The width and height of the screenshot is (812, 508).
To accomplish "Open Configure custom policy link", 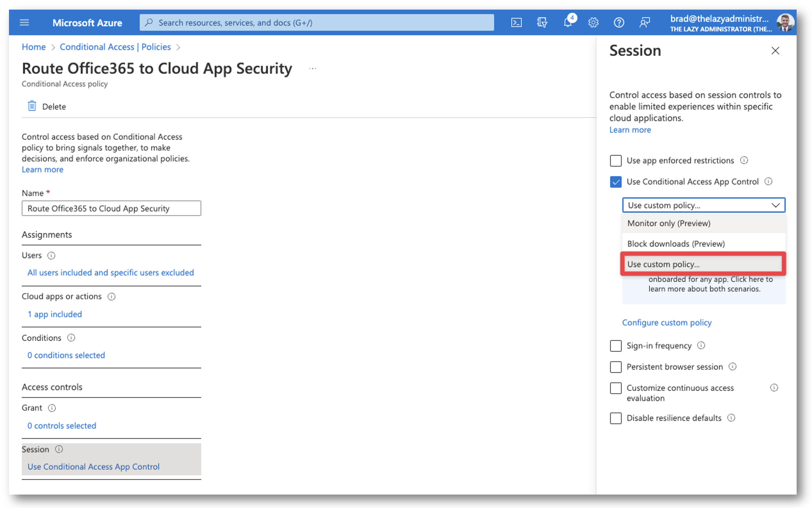I will tap(667, 323).
